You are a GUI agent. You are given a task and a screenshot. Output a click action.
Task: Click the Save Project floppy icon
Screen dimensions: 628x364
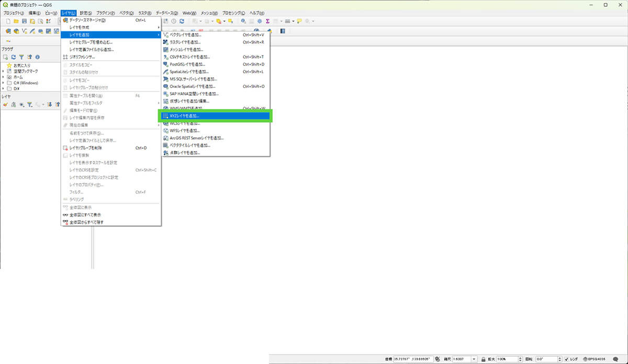point(24,21)
